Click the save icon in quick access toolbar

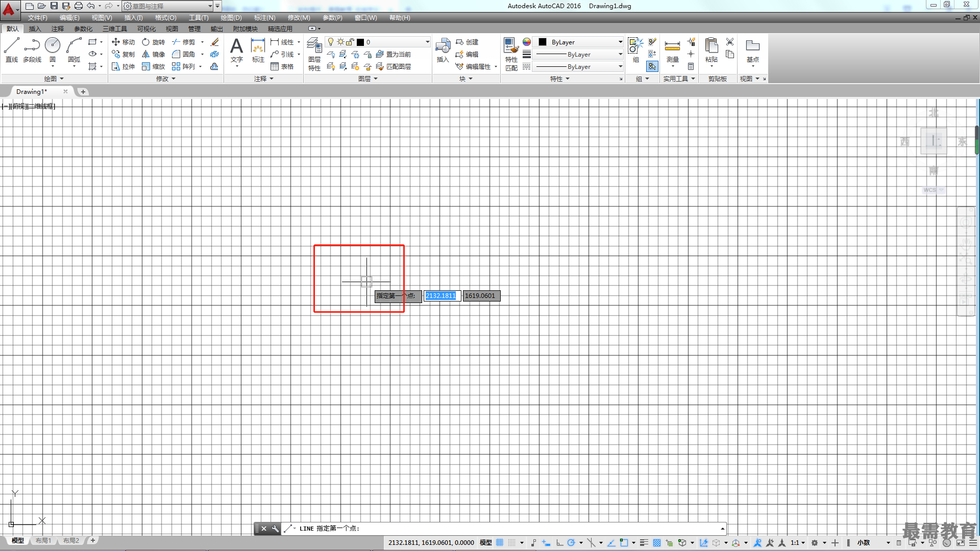(x=54, y=6)
